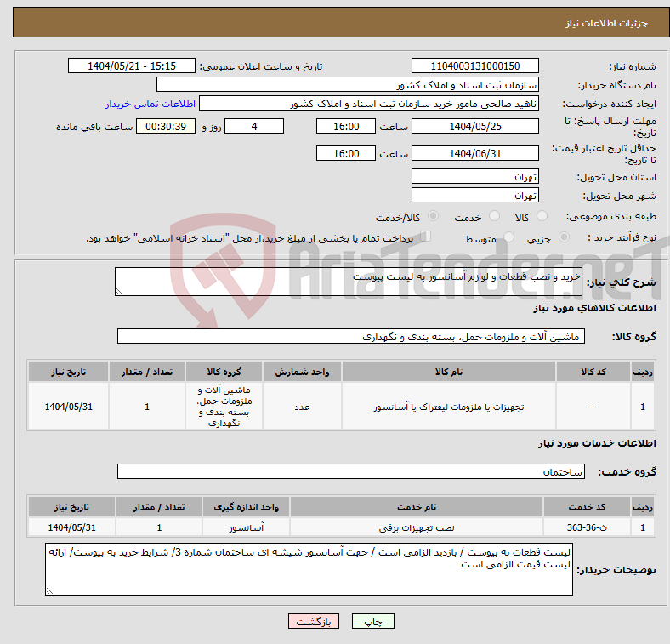The width and height of the screenshot is (670, 644).
Task: Click the remaining time field 00:30:39
Action: coord(166,126)
